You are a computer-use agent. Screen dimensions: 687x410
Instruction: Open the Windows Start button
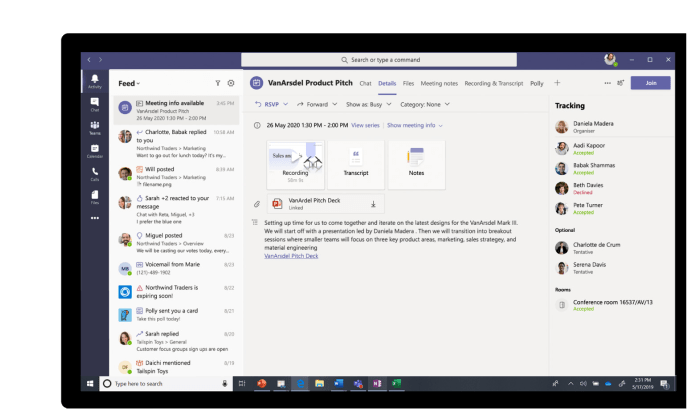(x=90, y=383)
